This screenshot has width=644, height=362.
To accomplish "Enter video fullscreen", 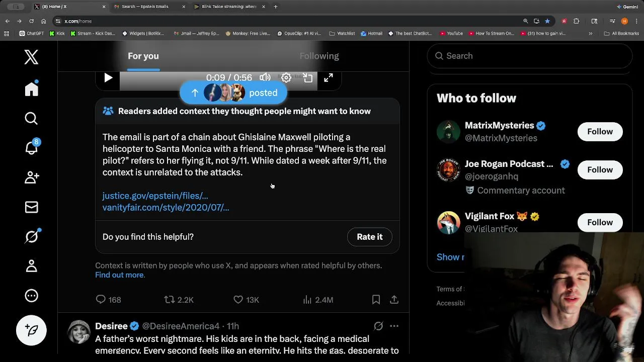I will pos(328,78).
